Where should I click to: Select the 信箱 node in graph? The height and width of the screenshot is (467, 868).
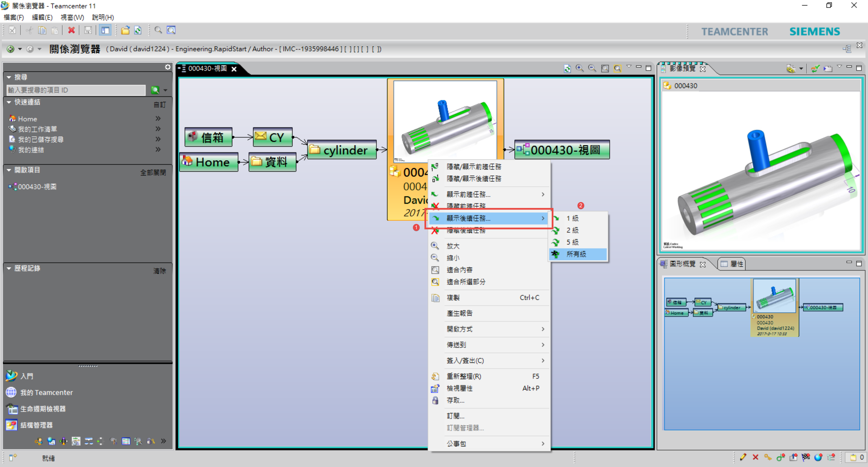pyautogui.click(x=208, y=137)
